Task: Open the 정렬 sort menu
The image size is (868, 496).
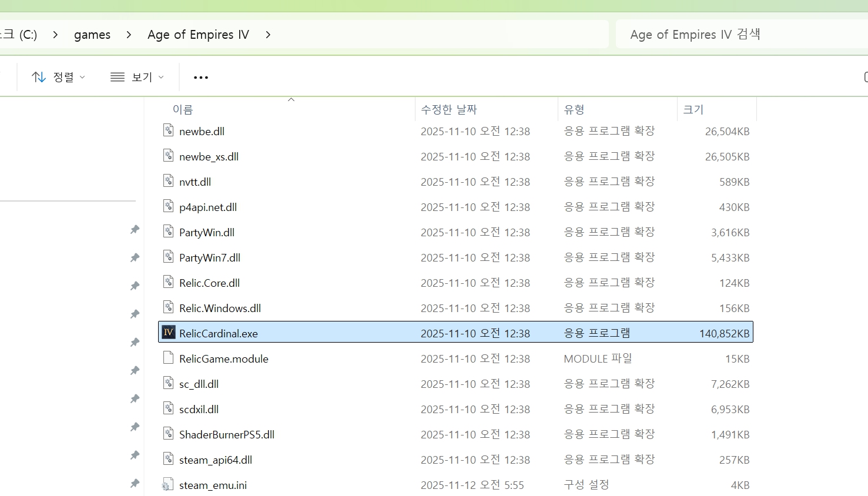Action: tap(58, 77)
